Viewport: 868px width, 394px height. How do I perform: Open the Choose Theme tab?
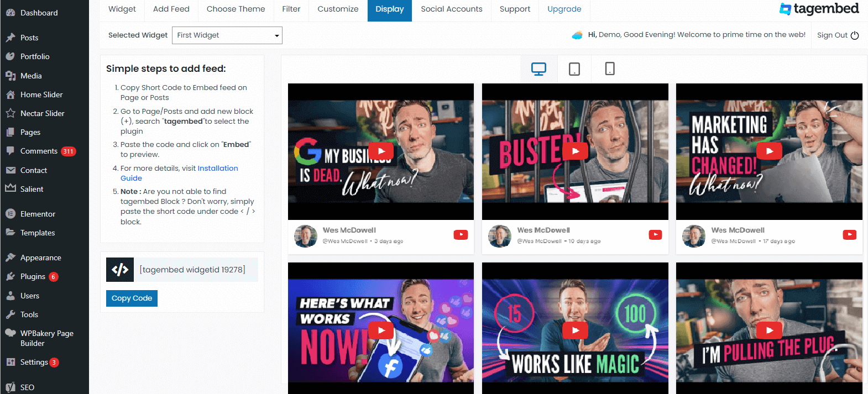click(236, 9)
